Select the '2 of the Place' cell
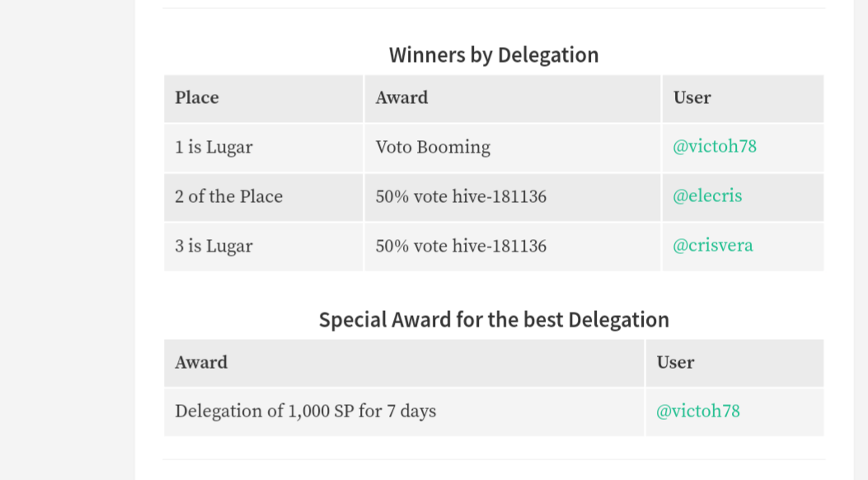Viewport: 868px width, 480px height. point(264,197)
